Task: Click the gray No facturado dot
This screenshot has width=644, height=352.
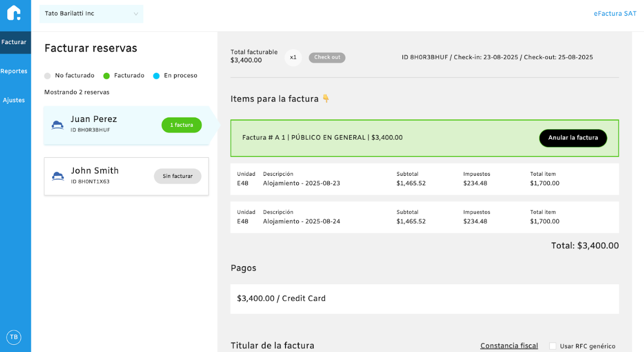Action: click(x=48, y=76)
